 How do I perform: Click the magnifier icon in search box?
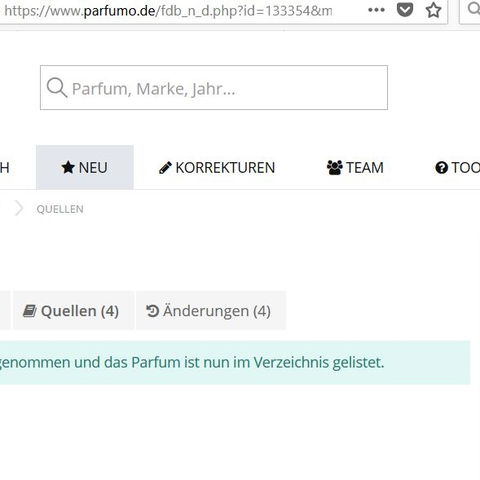pyautogui.click(x=57, y=88)
